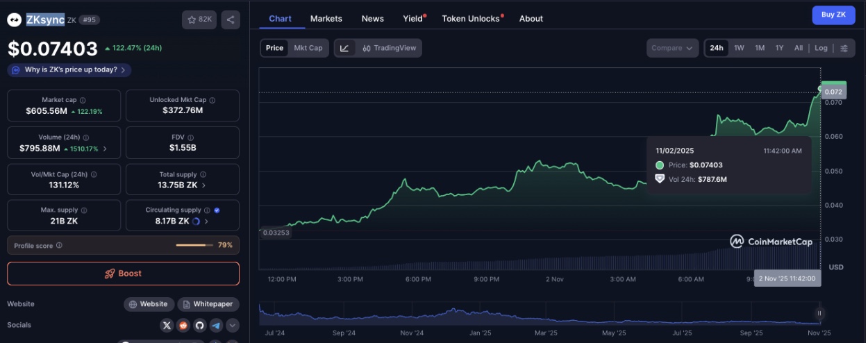This screenshot has width=868, height=343.
Task: Expand Total supply 13.75B ZK chevron
Action: pyautogui.click(x=203, y=185)
